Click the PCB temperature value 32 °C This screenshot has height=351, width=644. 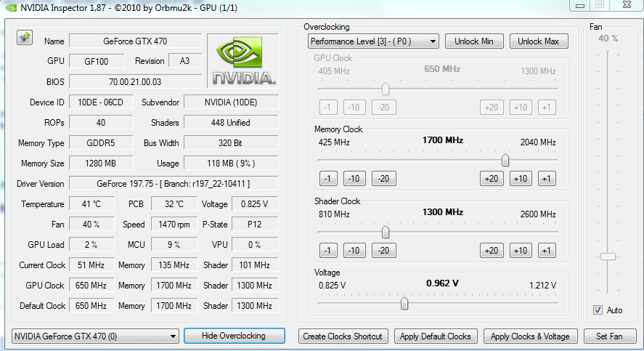coord(174,204)
